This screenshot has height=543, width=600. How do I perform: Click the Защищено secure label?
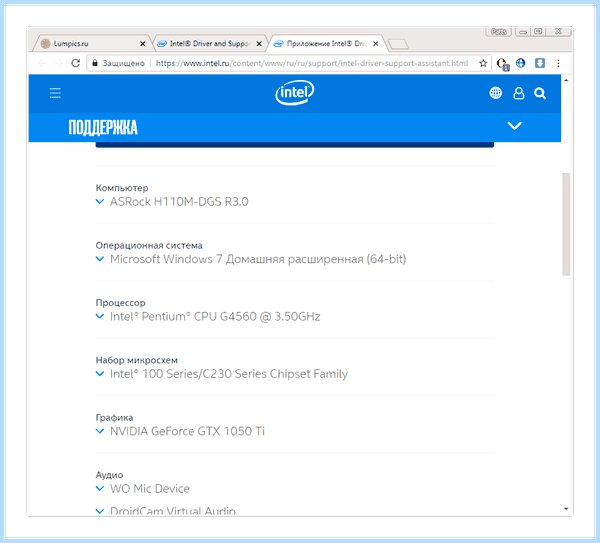tap(123, 63)
